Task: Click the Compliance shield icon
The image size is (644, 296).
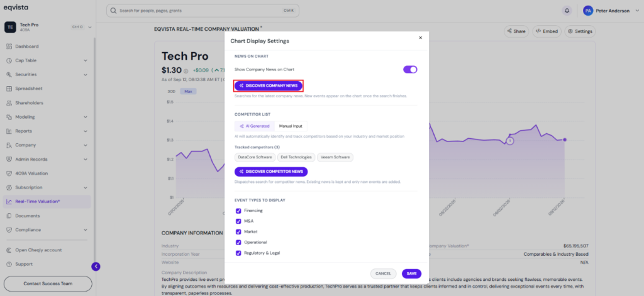Action: 9,230
